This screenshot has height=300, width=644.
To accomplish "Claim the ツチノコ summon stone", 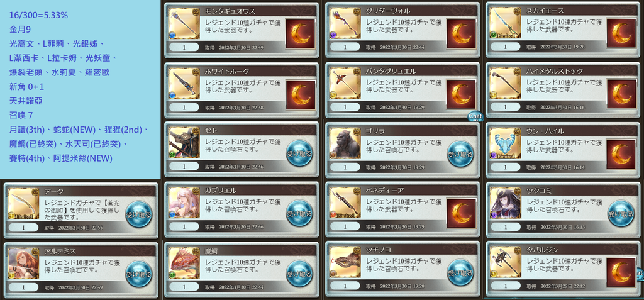I will [460, 273].
